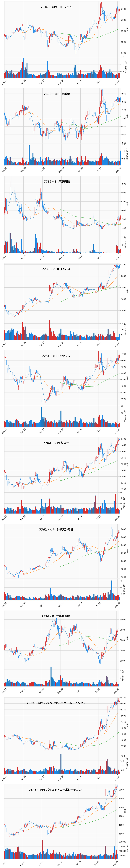Click the 7752 リコー chart title
This screenshot has width=130, height=868.
coord(56,443)
